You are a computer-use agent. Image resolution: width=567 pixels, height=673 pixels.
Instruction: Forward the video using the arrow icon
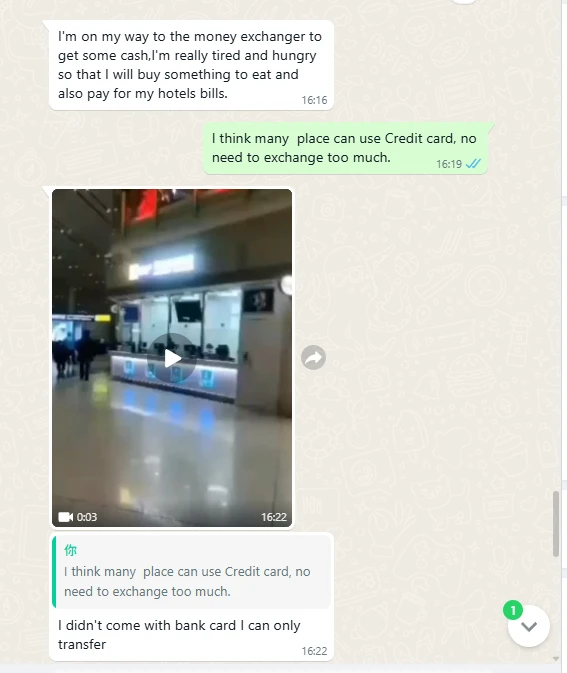coord(313,358)
